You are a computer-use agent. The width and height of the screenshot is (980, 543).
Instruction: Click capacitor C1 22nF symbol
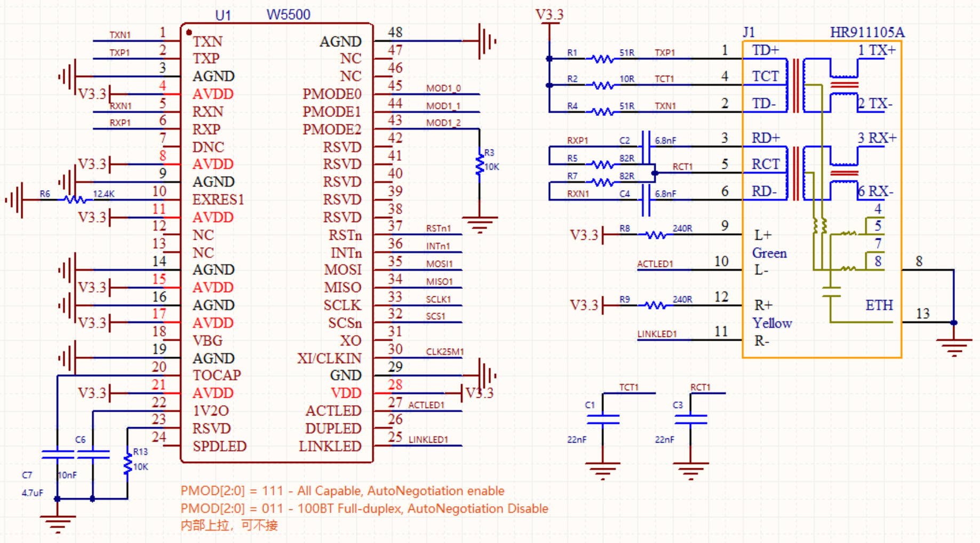(603, 419)
